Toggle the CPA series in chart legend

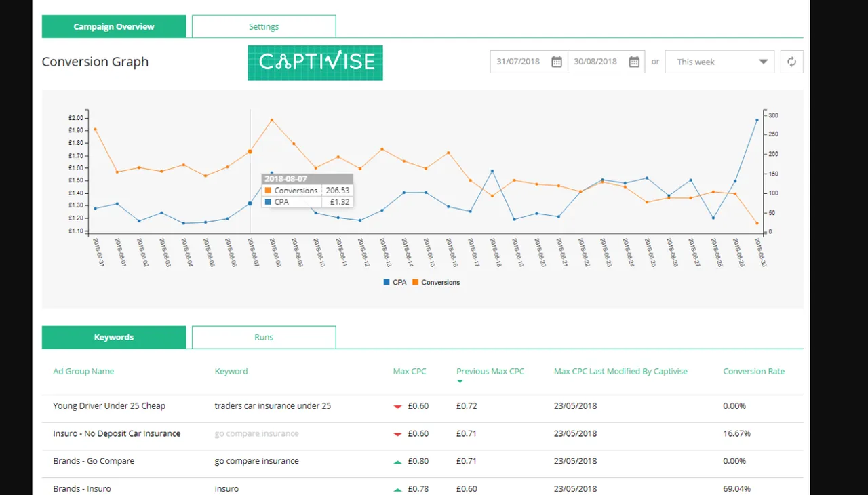pos(395,282)
